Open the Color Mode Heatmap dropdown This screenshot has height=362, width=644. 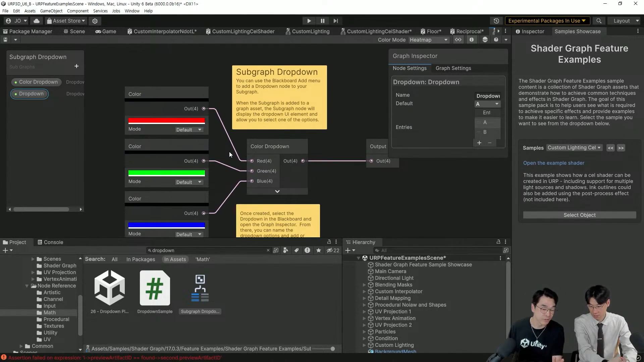click(429, 40)
